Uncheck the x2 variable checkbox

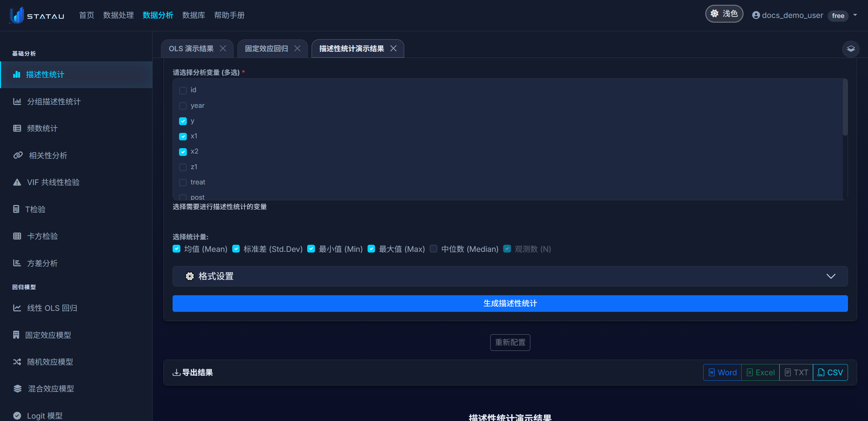click(183, 152)
